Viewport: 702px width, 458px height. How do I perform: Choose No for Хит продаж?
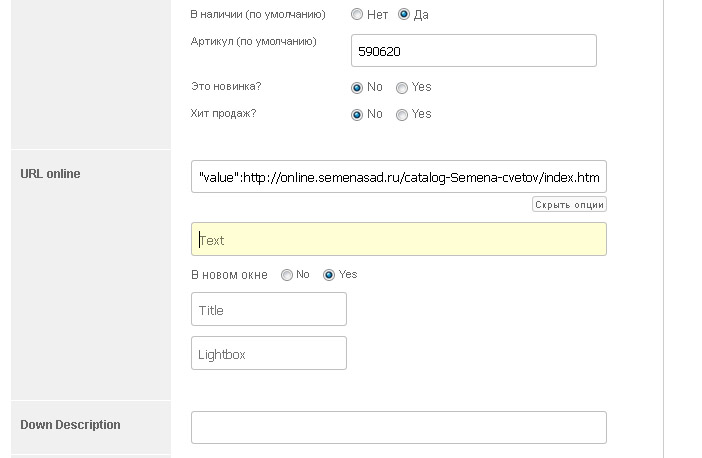(357, 115)
